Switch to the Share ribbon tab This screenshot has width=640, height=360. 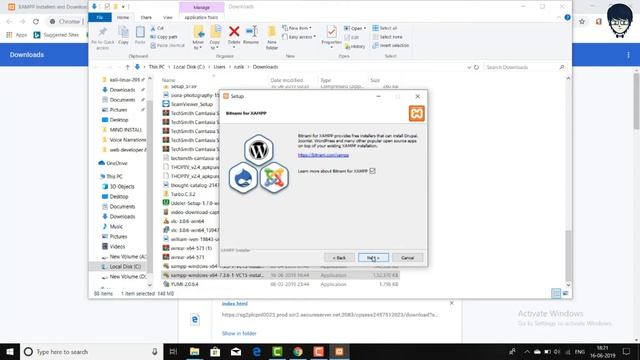pos(146,18)
